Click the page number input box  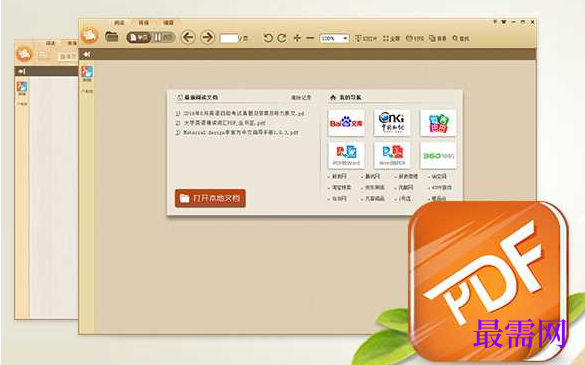point(229,38)
